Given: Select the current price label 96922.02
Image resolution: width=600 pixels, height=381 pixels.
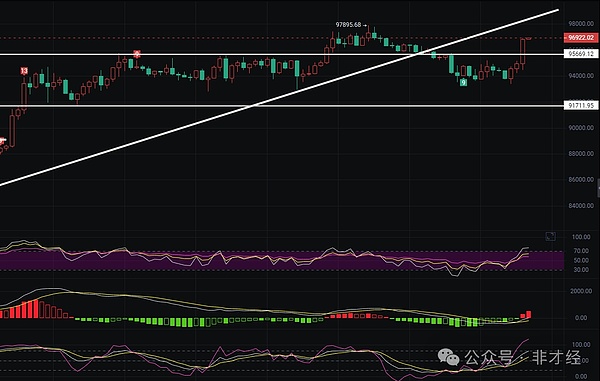Looking at the screenshot, I should pyautogui.click(x=580, y=38).
